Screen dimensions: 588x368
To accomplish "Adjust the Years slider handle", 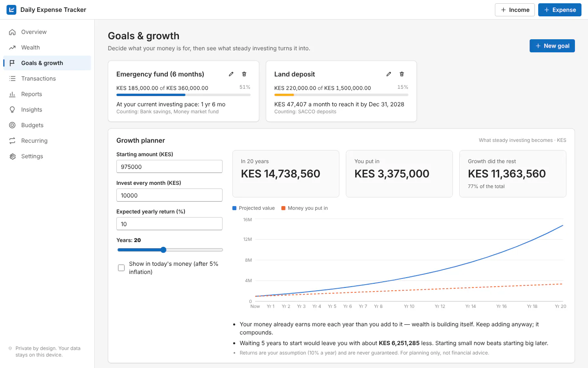I will tap(163, 250).
